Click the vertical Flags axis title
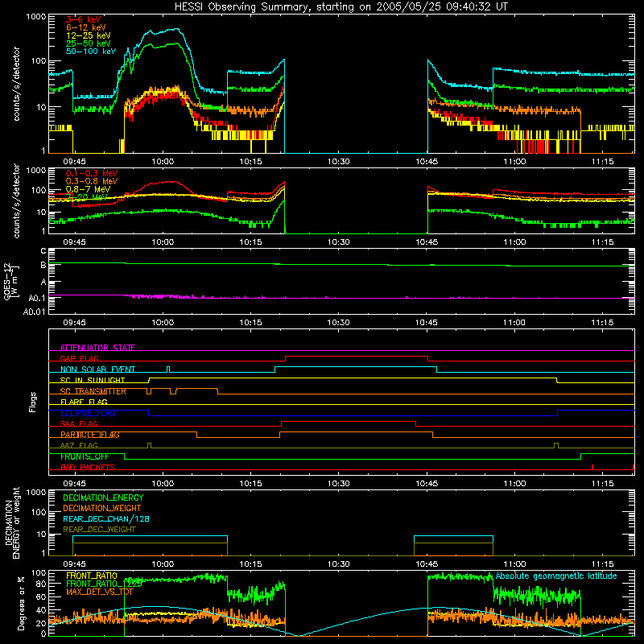Viewport: 644px width, 644px height. click(x=33, y=402)
